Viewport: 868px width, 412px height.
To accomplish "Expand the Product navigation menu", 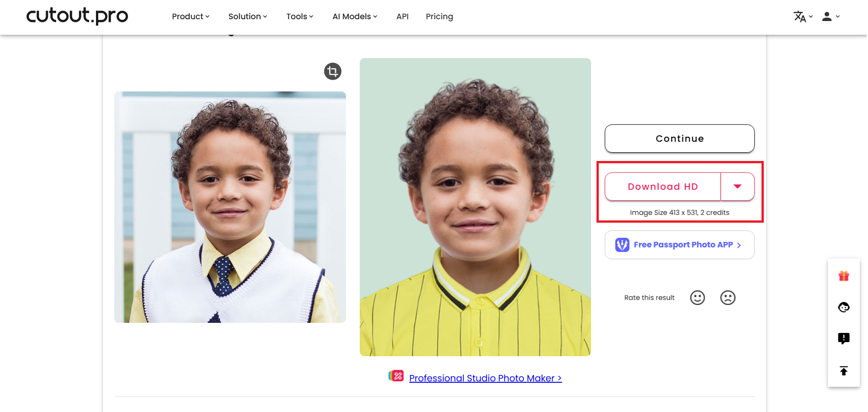I will [190, 16].
